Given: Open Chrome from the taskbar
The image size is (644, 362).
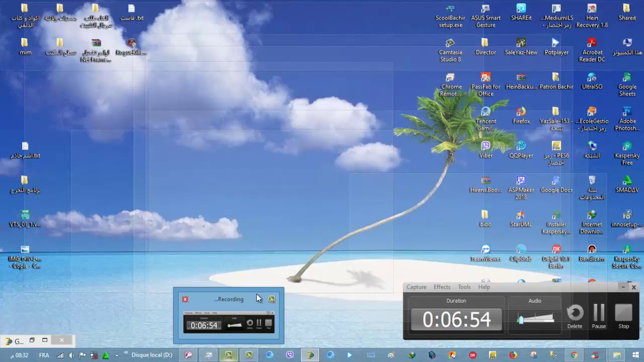Looking at the screenshot, I should 574,355.
